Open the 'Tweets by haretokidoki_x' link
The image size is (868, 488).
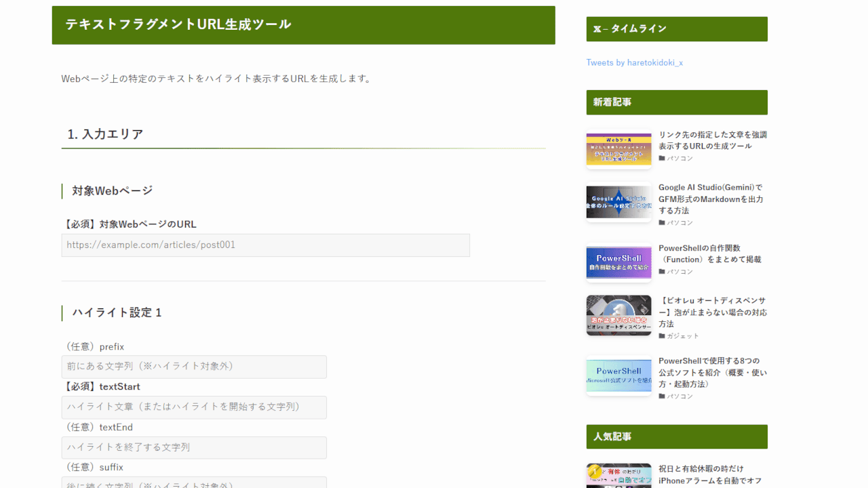pyautogui.click(x=634, y=62)
